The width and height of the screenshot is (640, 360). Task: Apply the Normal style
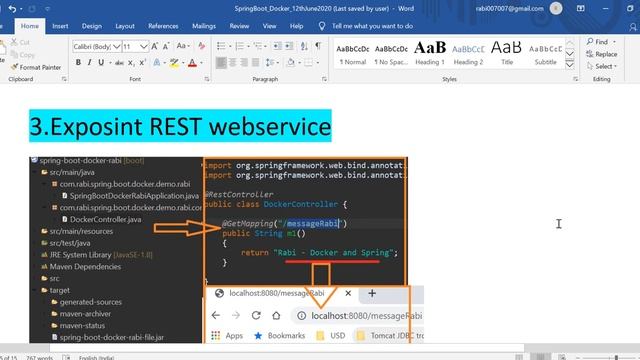click(x=353, y=54)
